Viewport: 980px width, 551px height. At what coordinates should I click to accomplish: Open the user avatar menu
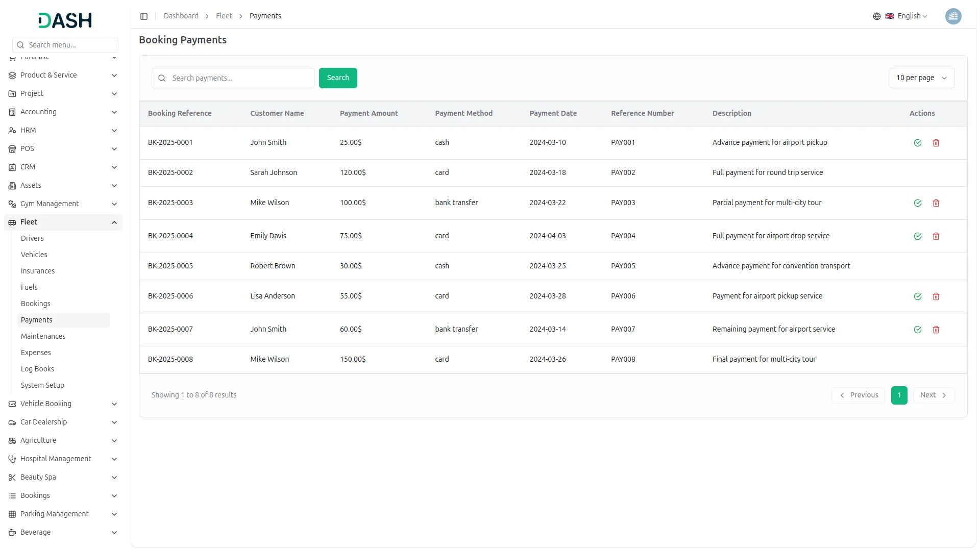[x=952, y=16]
